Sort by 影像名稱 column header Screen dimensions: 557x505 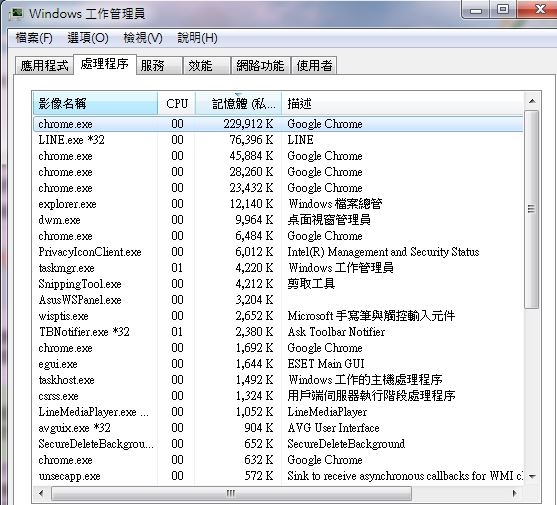pyautogui.click(x=95, y=103)
